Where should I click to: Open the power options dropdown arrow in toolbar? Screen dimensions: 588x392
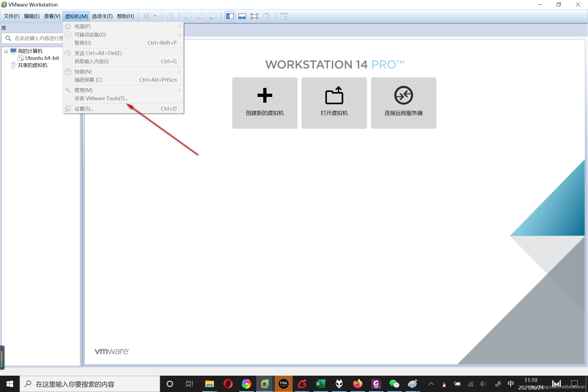[x=155, y=16]
